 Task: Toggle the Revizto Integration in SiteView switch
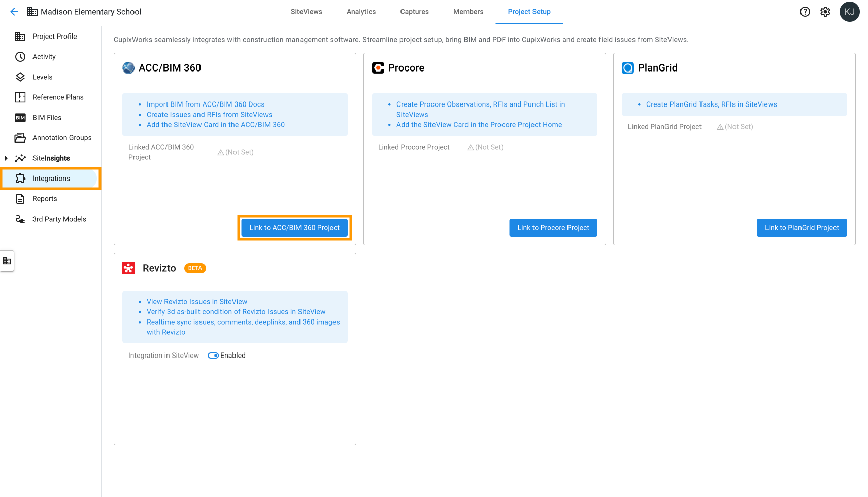[x=213, y=356]
